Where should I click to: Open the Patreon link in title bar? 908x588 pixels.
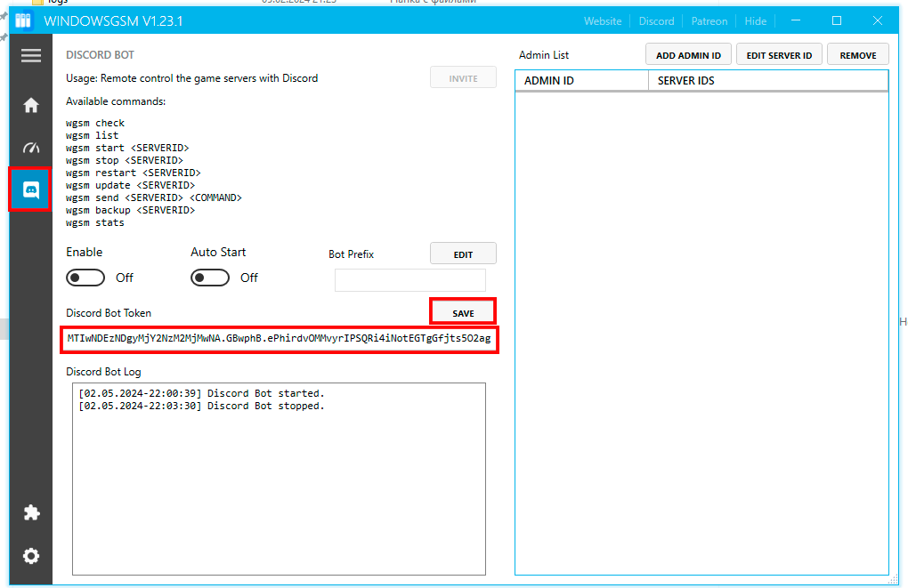709,21
